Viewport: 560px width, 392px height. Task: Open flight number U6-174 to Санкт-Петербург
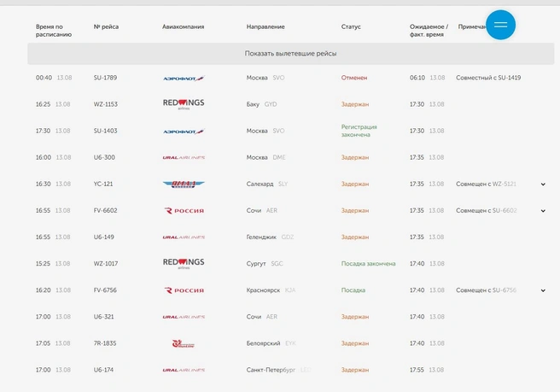103,370
